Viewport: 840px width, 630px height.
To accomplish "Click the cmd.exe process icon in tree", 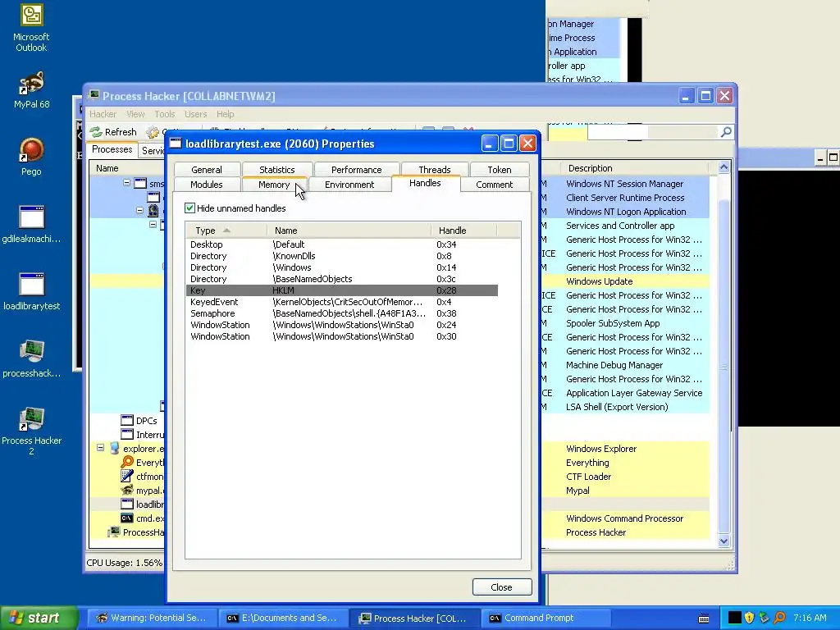I will (x=127, y=518).
